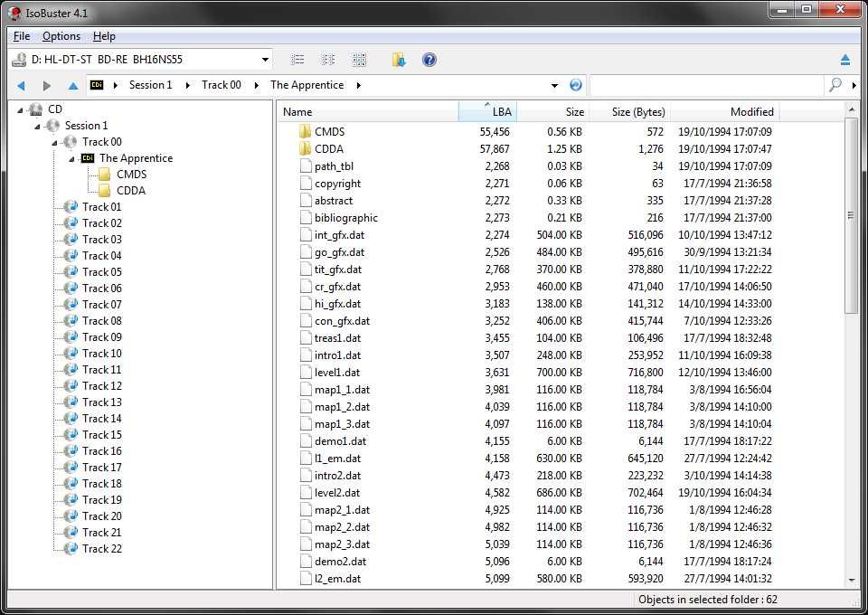Select the file intro1.dat

pyautogui.click(x=337, y=355)
